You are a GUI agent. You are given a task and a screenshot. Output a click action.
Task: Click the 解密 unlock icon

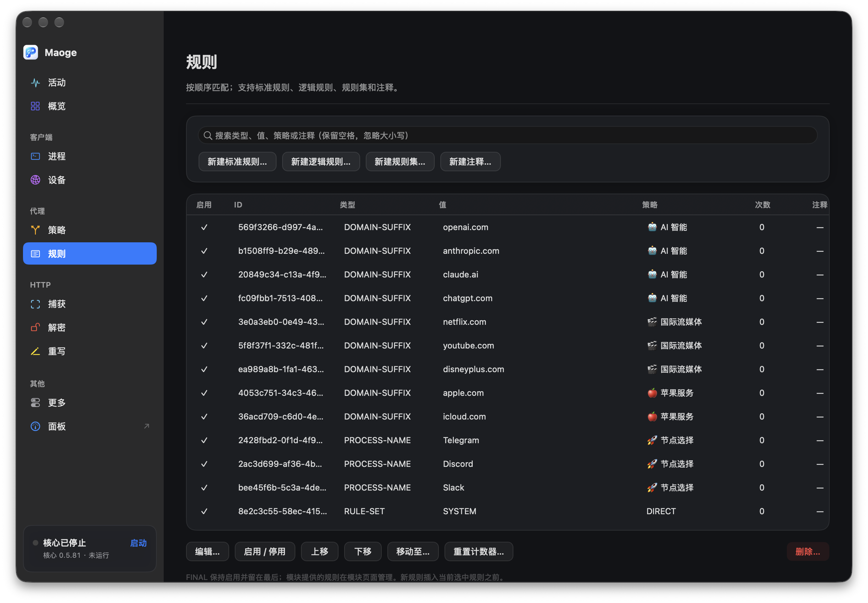point(35,328)
